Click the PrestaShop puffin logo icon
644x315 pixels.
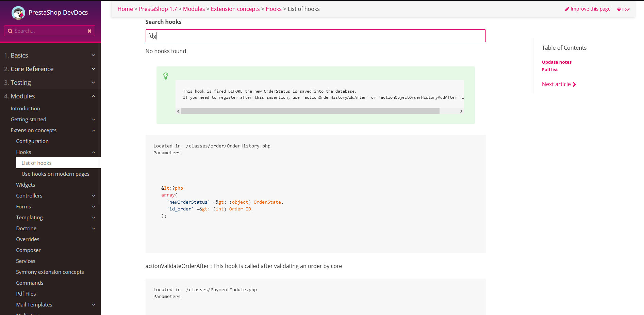pyautogui.click(x=18, y=13)
